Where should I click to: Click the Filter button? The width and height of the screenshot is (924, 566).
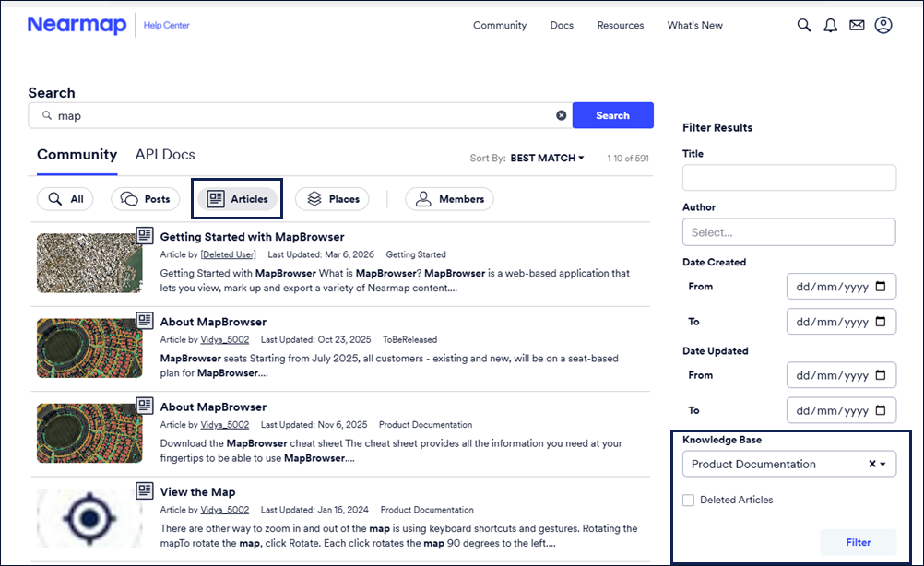[858, 542]
